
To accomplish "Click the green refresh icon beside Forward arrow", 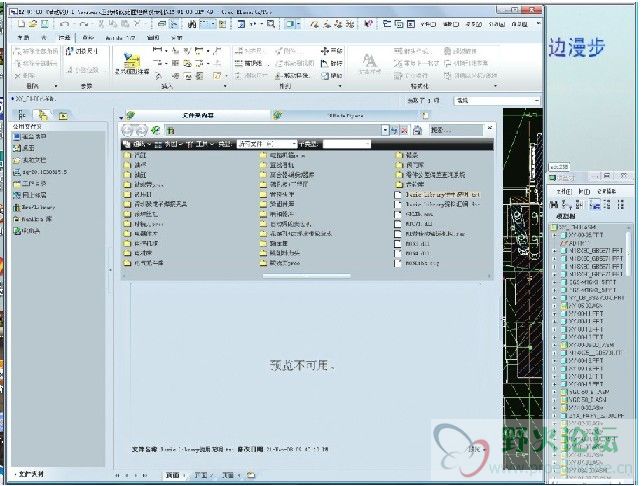I will coord(155,131).
